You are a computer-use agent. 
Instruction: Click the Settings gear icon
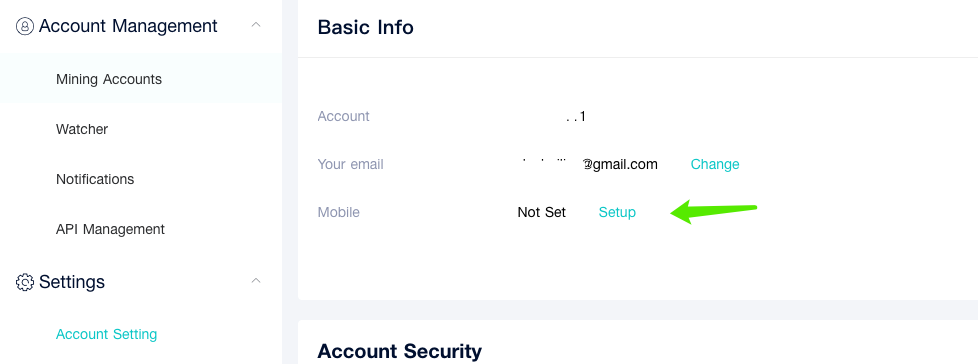24,282
